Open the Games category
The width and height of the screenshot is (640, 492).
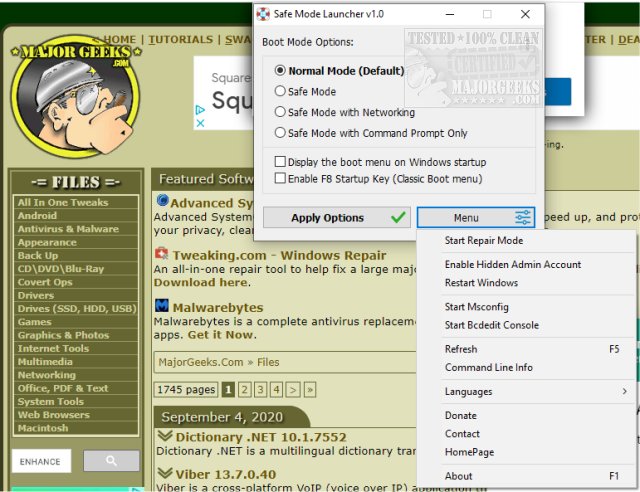point(76,322)
